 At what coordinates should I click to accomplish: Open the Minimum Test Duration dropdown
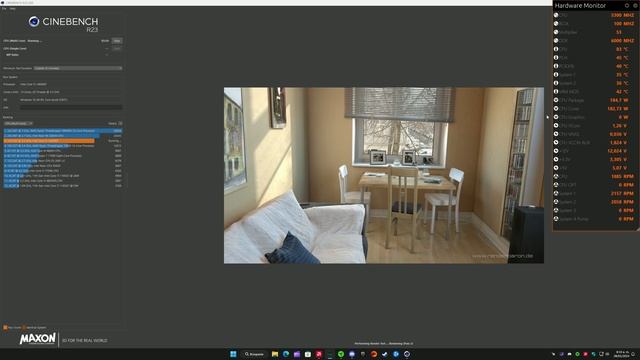[x=78, y=68]
